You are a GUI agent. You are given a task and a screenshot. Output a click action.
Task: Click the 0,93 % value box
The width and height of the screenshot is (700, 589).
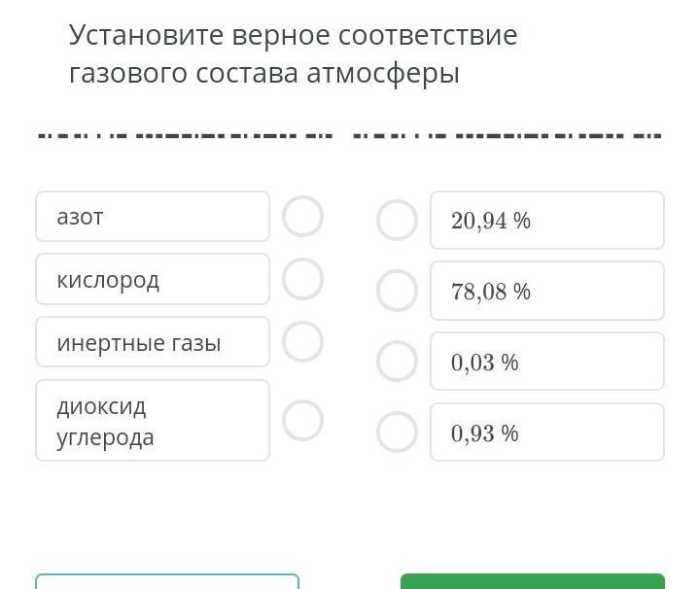tap(547, 432)
